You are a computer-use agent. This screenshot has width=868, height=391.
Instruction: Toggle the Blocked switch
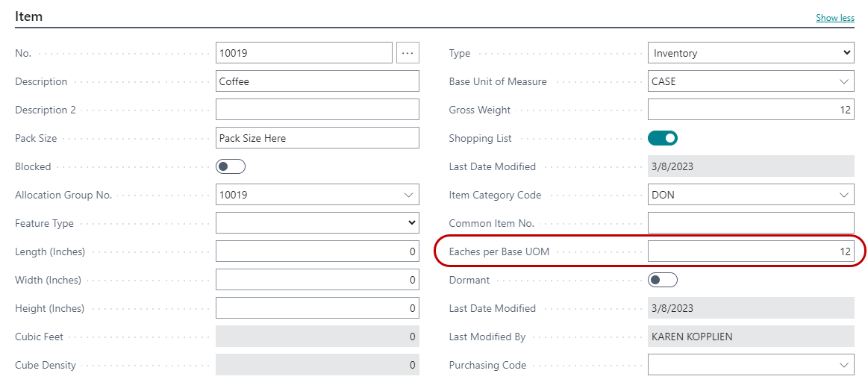[x=230, y=166]
